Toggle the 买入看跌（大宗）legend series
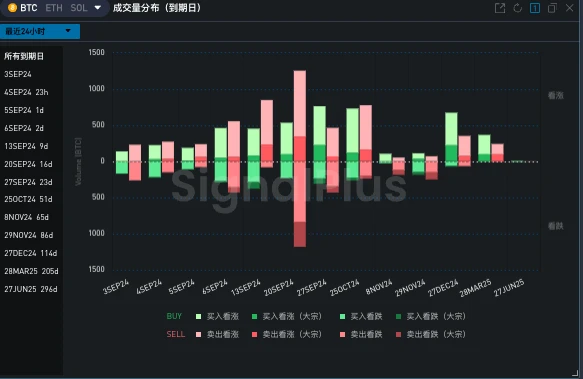Image resolution: width=583 pixels, height=379 pixels. (x=431, y=317)
